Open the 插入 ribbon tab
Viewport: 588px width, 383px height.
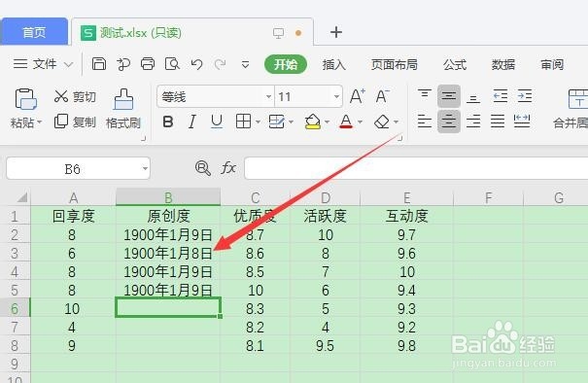click(333, 64)
